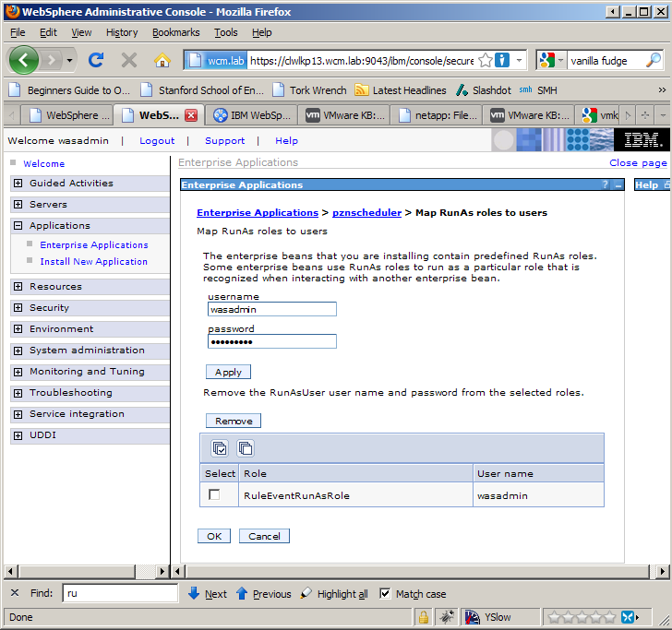Click the Support link
The height and width of the screenshot is (630, 672).
pos(224,140)
